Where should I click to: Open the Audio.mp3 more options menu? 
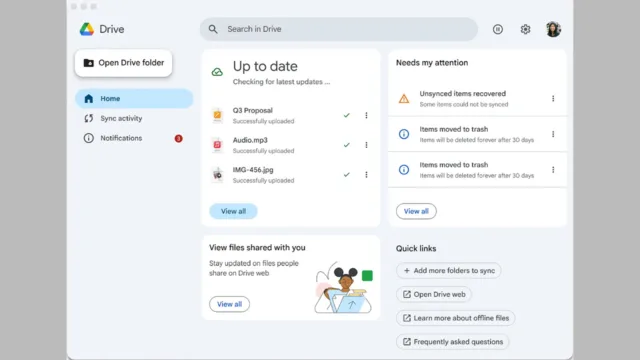pyautogui.click(x=366, y=145)
